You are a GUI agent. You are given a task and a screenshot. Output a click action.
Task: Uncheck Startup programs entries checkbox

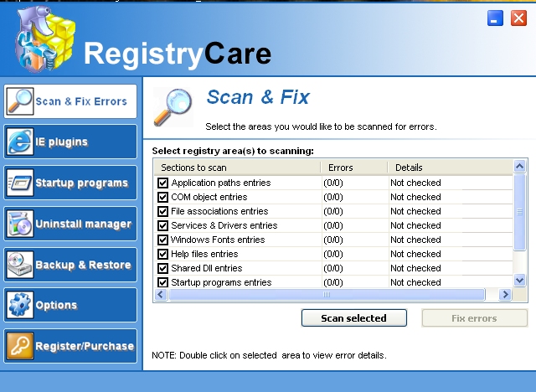point(162,282)
